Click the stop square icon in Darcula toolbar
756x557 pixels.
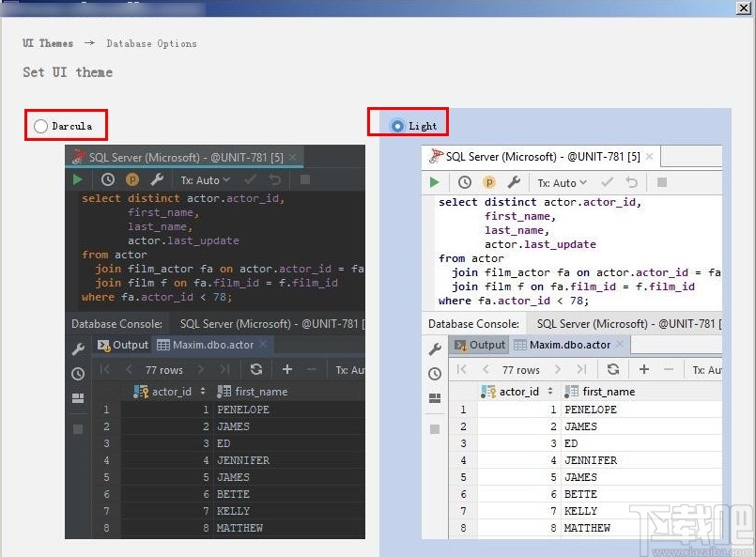304,180
